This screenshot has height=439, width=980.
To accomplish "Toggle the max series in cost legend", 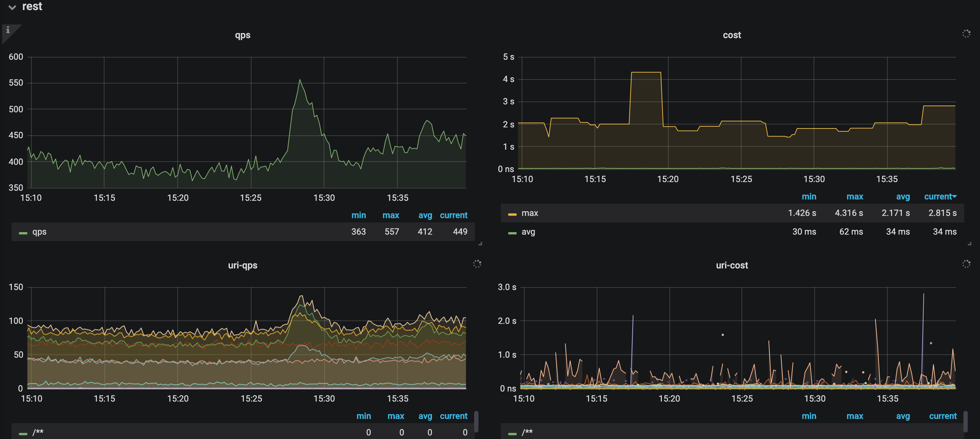I will (529, 213).
